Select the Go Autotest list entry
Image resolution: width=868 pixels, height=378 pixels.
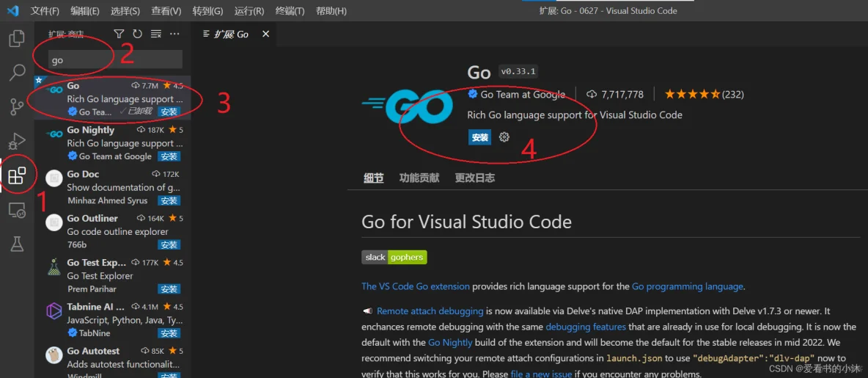(113, 360)
